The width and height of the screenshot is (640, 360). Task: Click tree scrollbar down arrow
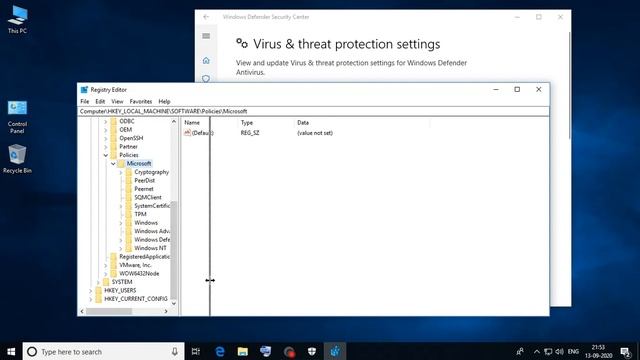[174, 303]
